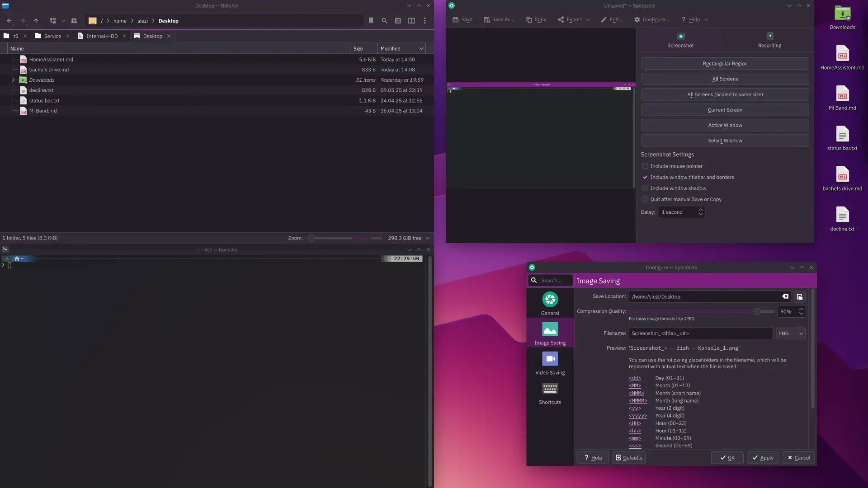The width and height of the screenshot is (868, 488).
Task: Open General settings in Configure Spectacle
Action: (x=550, y=304)
